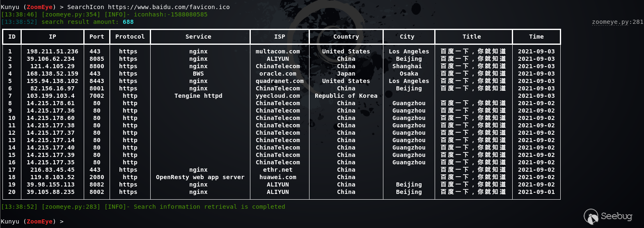Click the Protocol column header

tap(130, 37)
